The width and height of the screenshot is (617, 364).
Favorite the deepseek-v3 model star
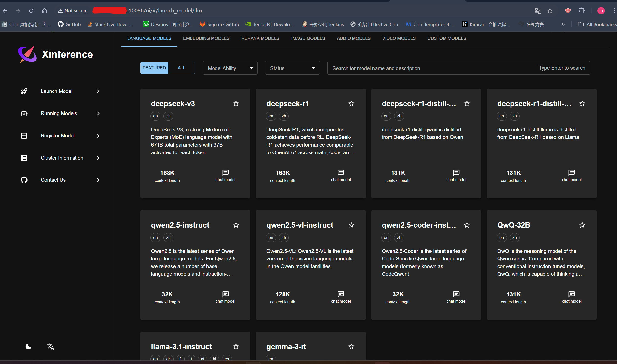click(236, 103)
